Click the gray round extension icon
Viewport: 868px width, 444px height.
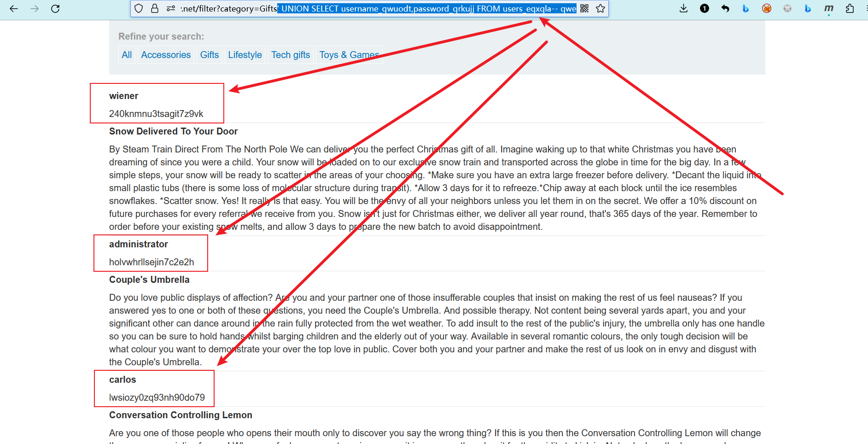point(787,8)
